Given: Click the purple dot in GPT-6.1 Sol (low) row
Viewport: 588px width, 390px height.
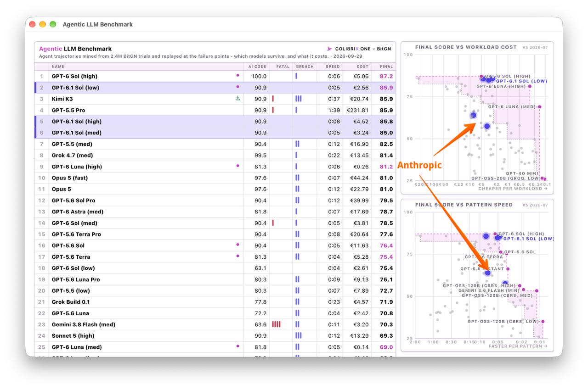Looking at the screenshot, I should pos(237,87).
